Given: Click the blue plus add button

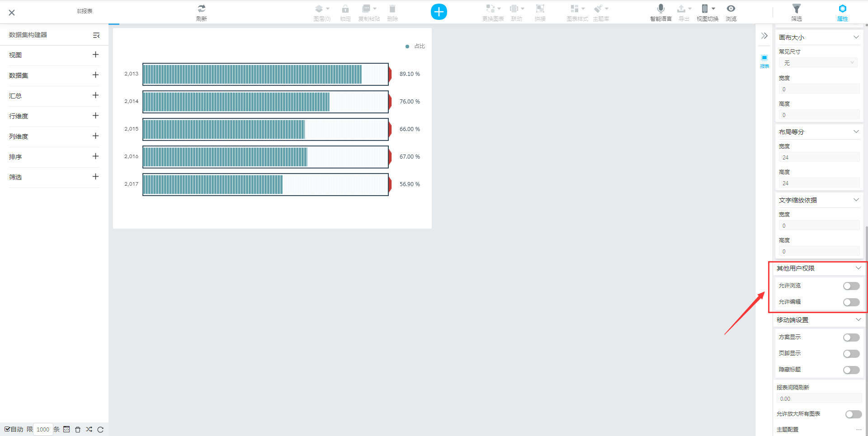Looking at the screenshot, I should (439, 12).
